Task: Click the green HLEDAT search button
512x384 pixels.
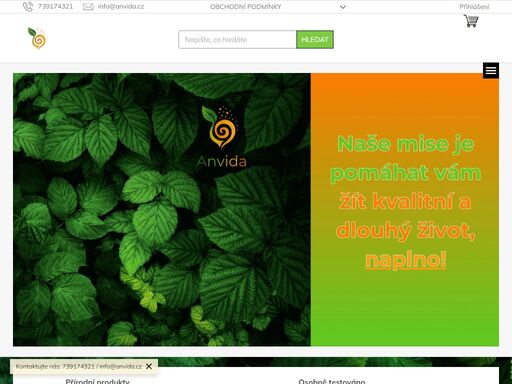Action: (x=315, y=40)
